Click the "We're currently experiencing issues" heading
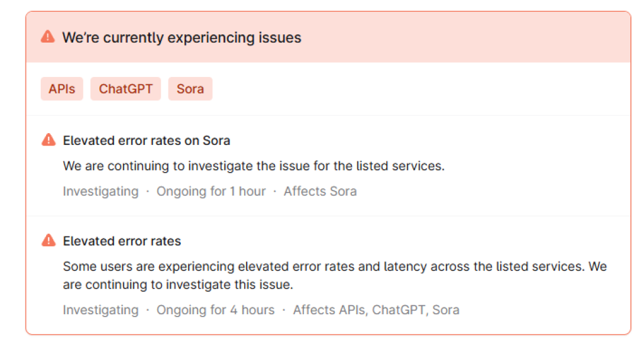This screenshot has height=355, width=644. click(x=182, y=38)
